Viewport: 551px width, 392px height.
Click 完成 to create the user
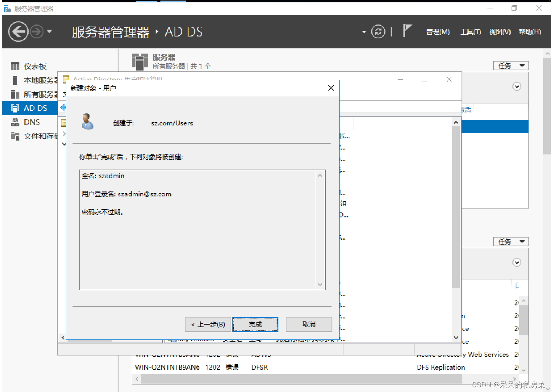point(255,324)
